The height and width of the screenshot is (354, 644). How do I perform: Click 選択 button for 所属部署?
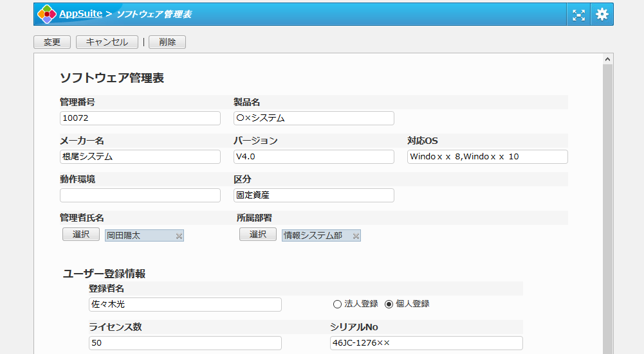(258, 235)
